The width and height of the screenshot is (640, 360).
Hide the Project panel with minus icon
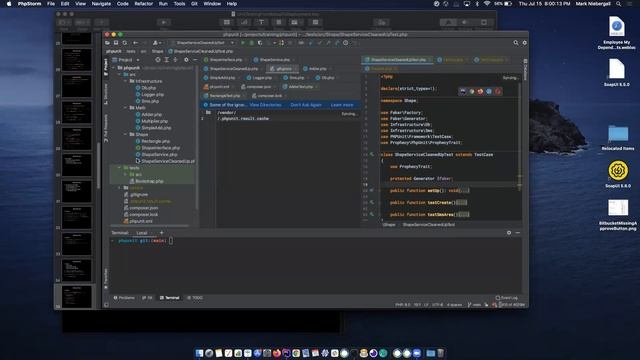tap(195, 60)
